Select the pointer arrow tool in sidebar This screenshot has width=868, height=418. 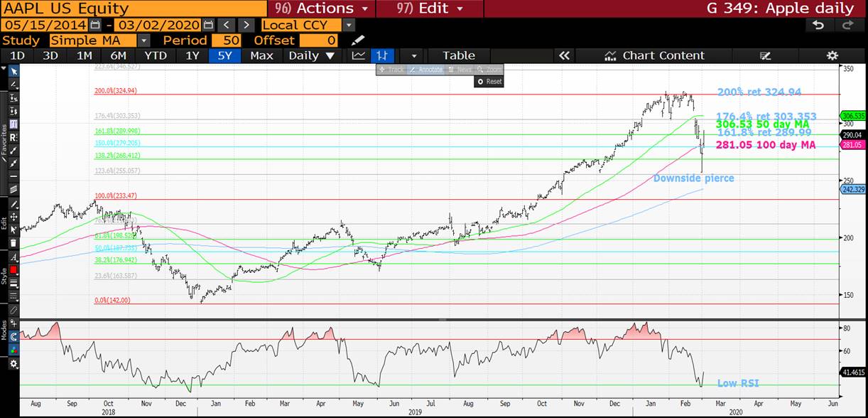click(13, 72)
